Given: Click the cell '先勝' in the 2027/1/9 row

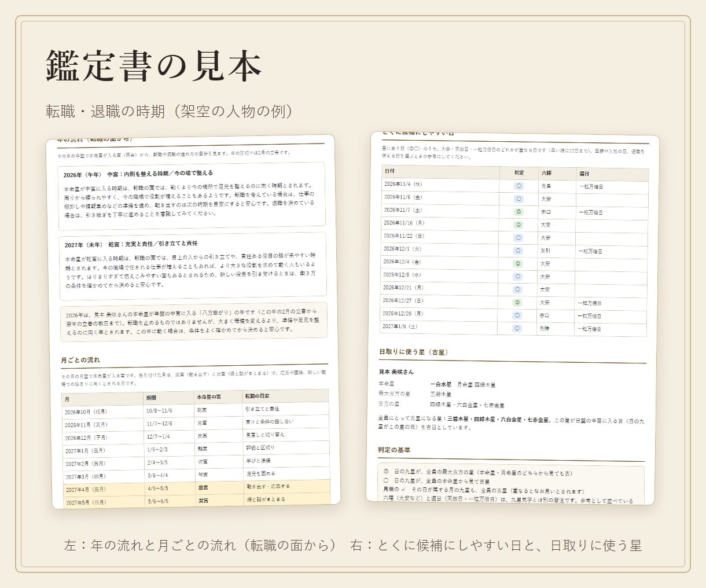Looking at the screenshot, I should [x=545, y=328].
